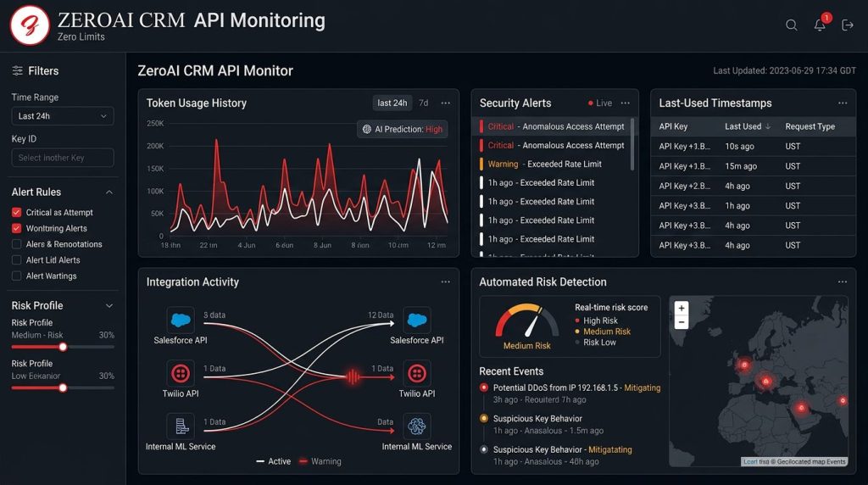Zoom in on the risk map

point(682,309)
